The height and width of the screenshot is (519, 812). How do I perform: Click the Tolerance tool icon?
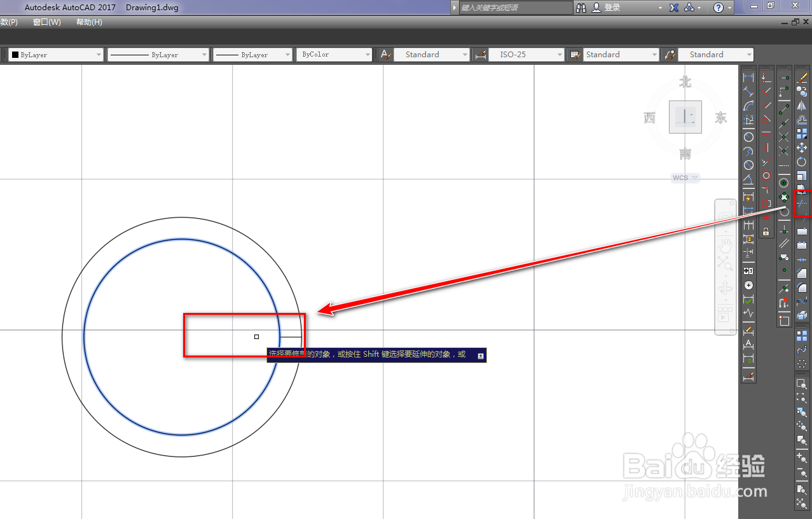748,270
